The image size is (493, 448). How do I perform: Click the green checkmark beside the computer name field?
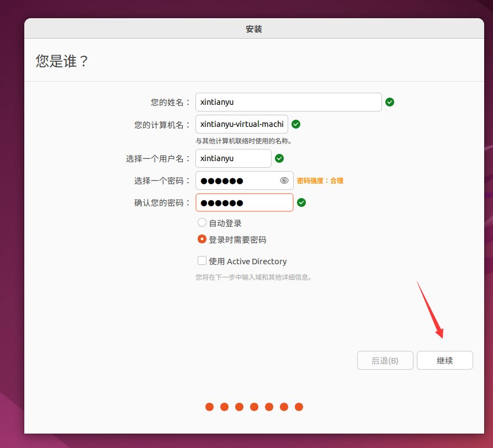[x=296, y=124]
